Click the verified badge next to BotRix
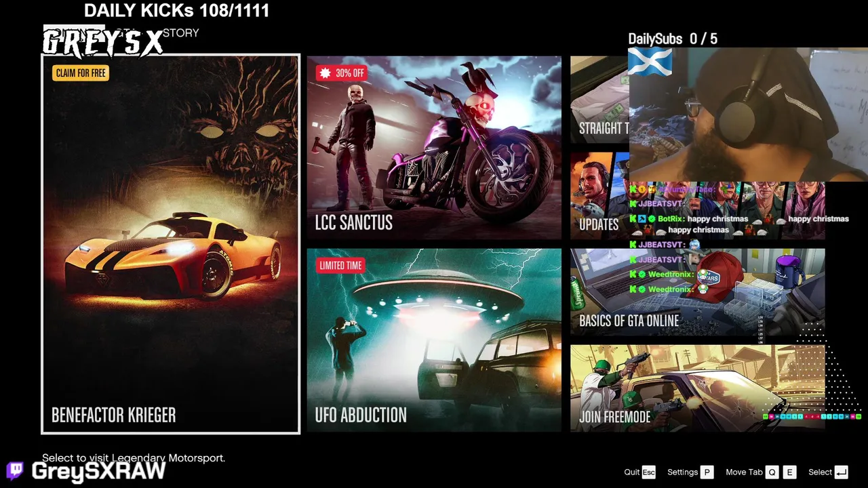Screen dimensions: 868x488 coord(652,219)
